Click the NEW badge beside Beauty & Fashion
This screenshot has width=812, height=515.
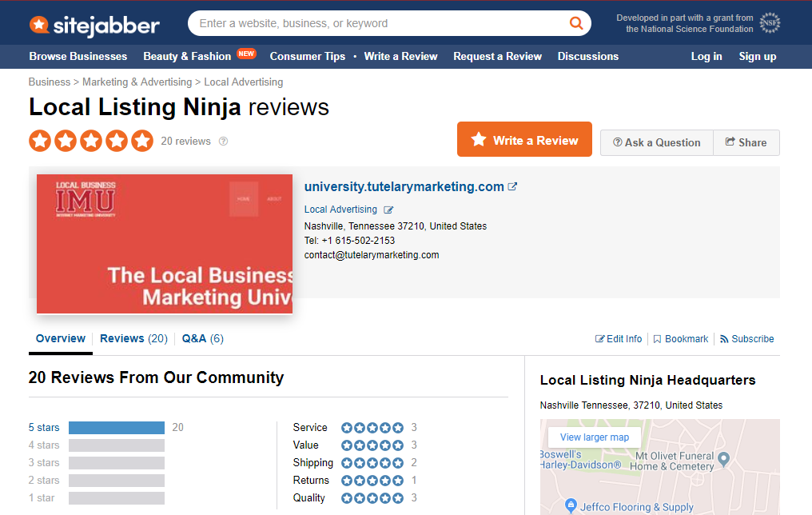click(246, 54)
